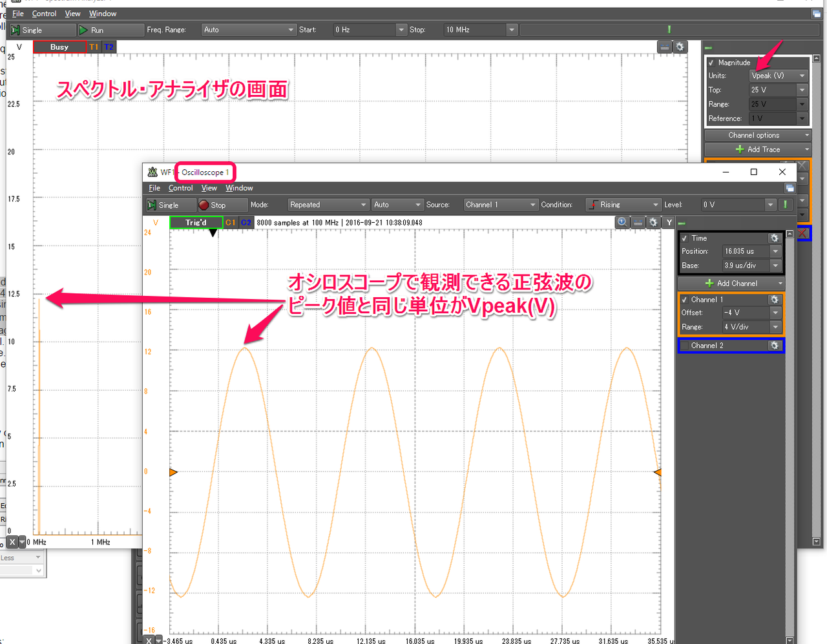Open the spectrum analyzer Window menu
The height and width of the screenshot is (644, 827).
click(103, 14)
